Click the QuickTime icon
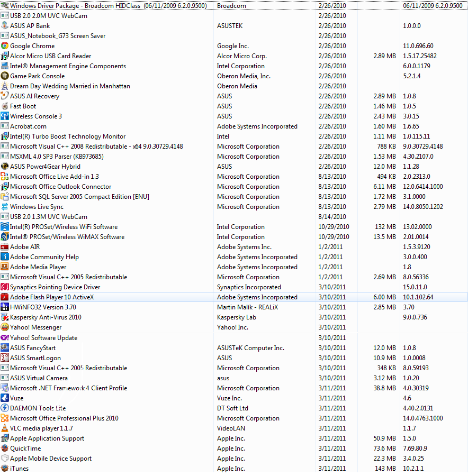The width and height of the screenshot is (468, 476). (5, 448)
